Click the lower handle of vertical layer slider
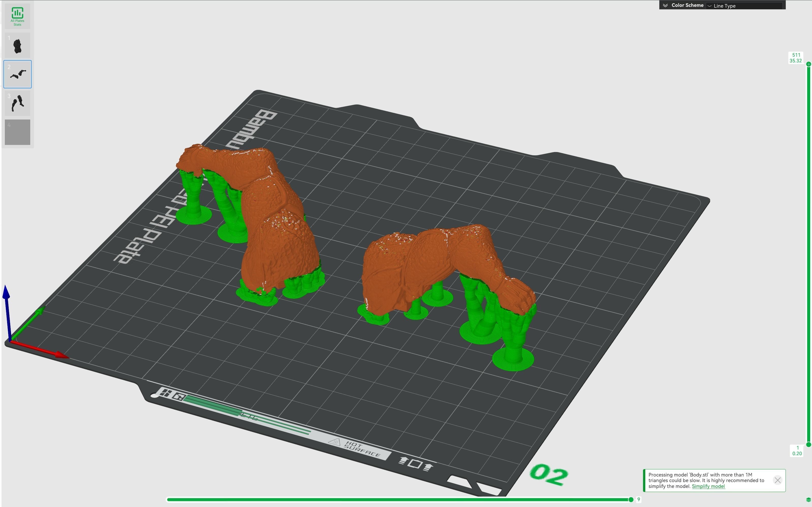 coord(808,445)
